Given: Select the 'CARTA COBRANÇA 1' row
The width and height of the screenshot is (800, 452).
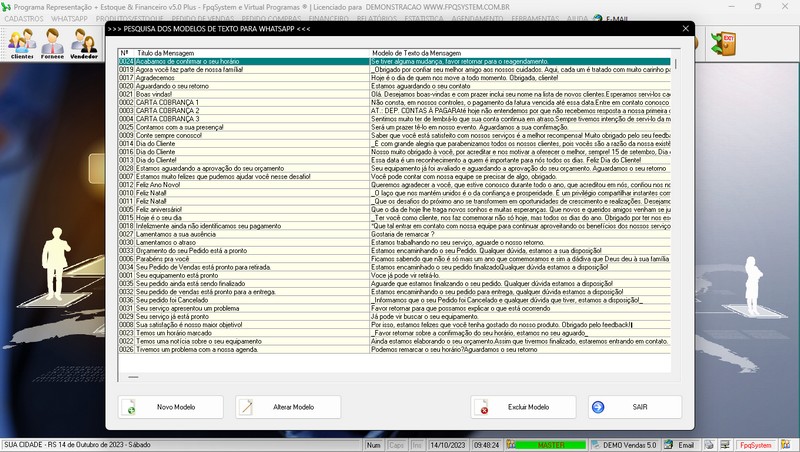Looking at the screenshot, I should [394, 103].
